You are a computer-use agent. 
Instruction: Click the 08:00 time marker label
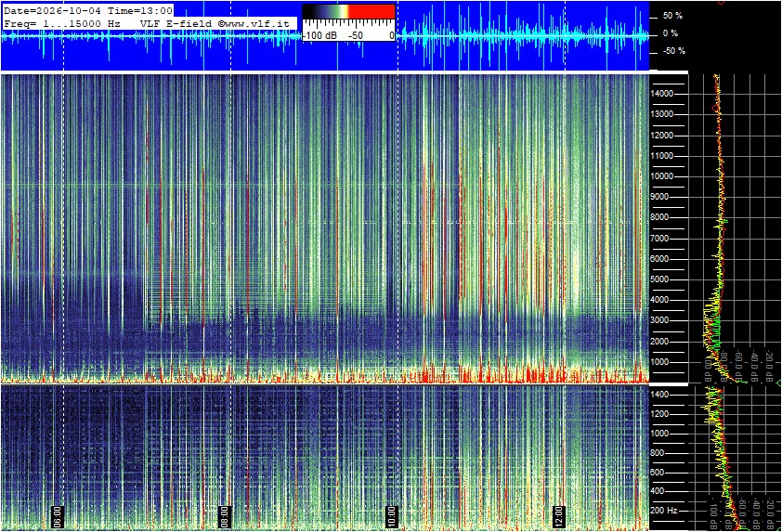[225, 517]
